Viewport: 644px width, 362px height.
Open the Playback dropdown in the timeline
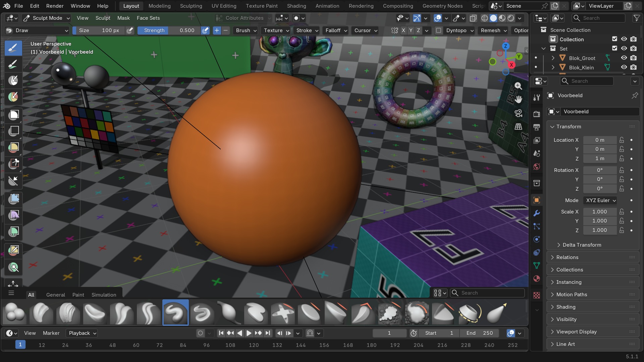82,333
